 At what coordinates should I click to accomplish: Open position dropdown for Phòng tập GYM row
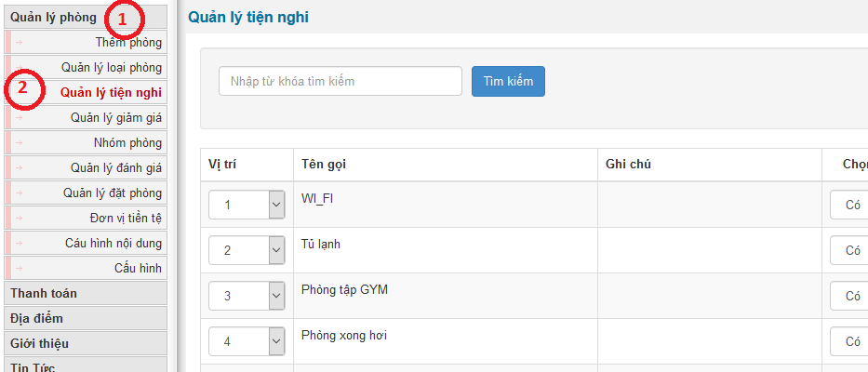[275, 296]
